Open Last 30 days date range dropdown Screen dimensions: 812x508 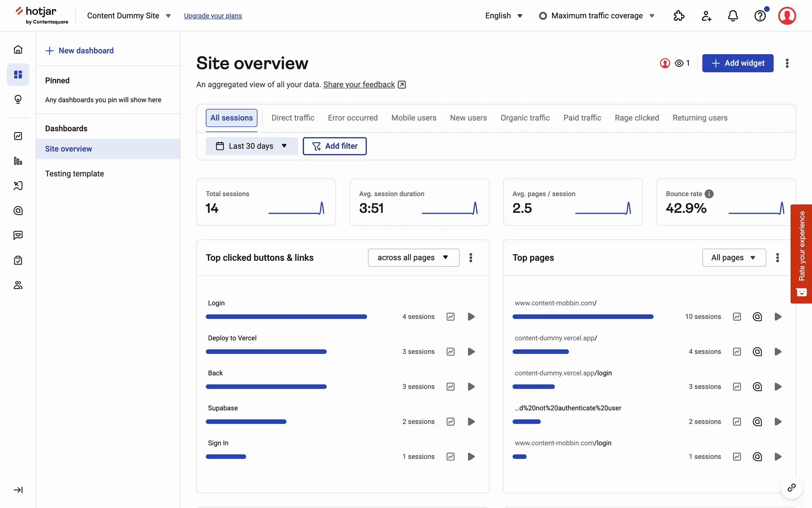[x=252, y=146]
